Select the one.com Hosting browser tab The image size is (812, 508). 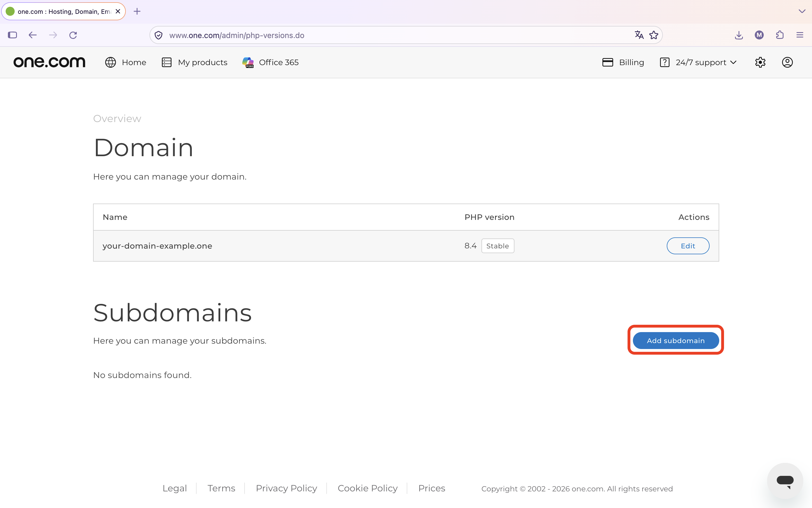(x=63, y=12)
